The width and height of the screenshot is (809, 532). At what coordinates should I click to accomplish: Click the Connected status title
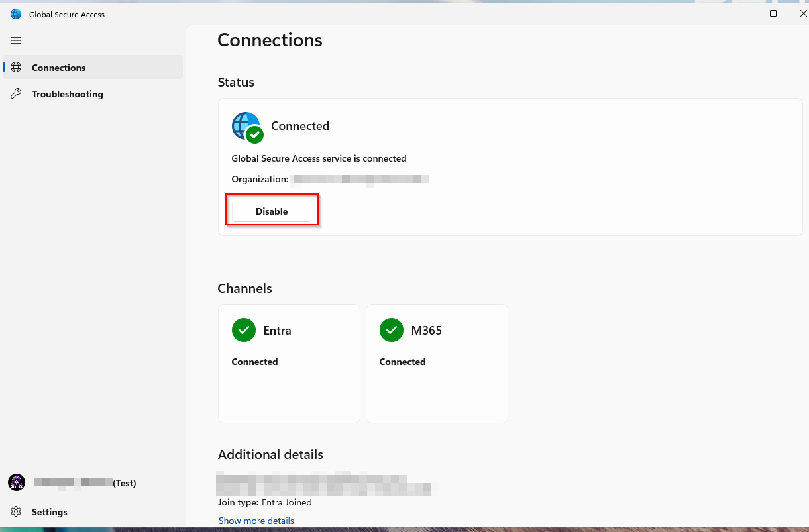pyautogui.click(x=300, y=126)
